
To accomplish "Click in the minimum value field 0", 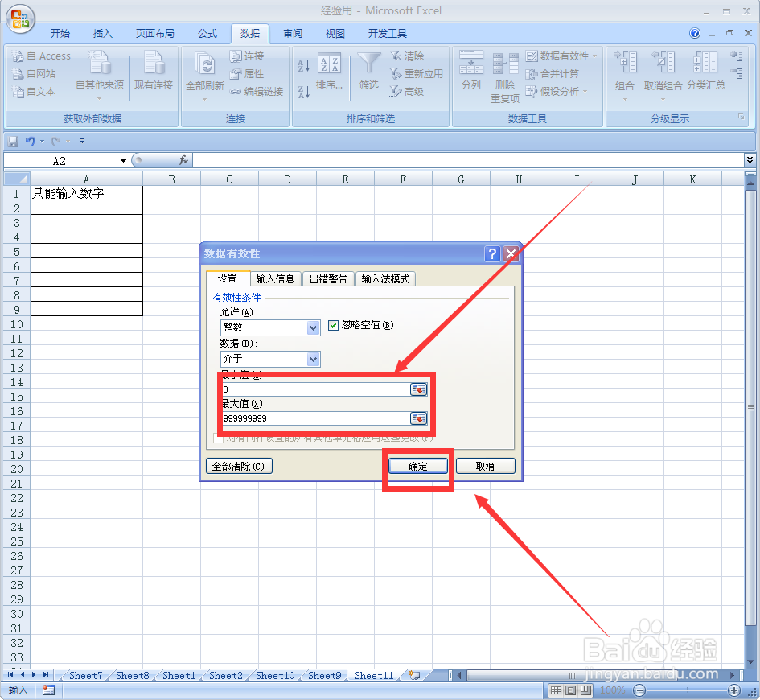I will (315, 389).
